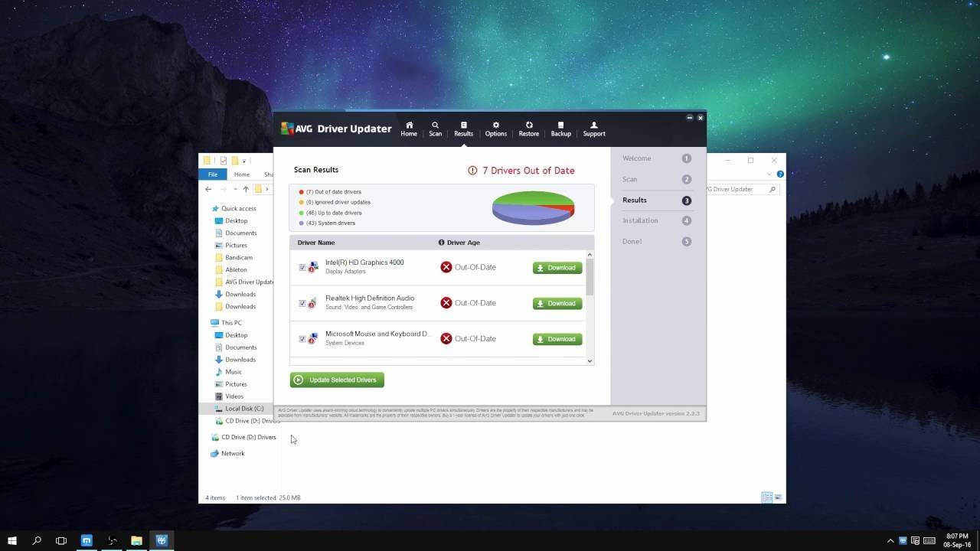Click the red X icon for Realtek Audio
980x551 pixels.
pos(446,303)
